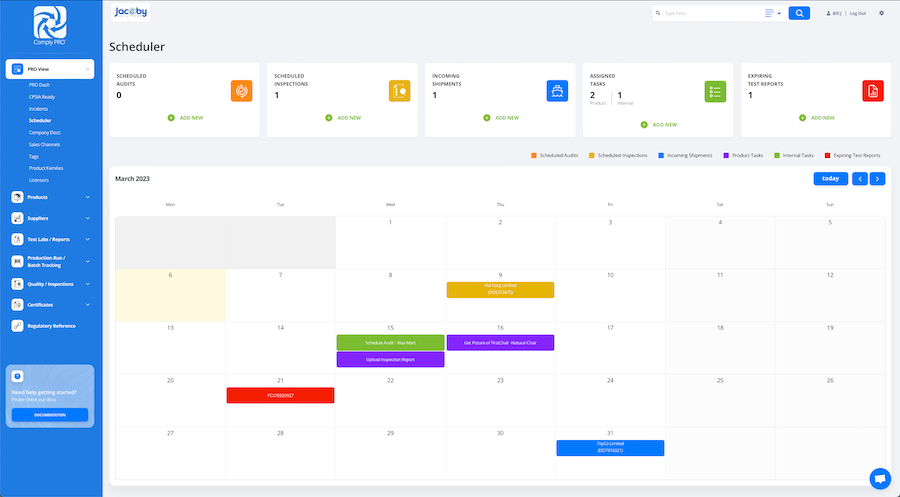Click the Bill J user icon
The height and width of the screenshot is (497, 900).
pos(828,13)
